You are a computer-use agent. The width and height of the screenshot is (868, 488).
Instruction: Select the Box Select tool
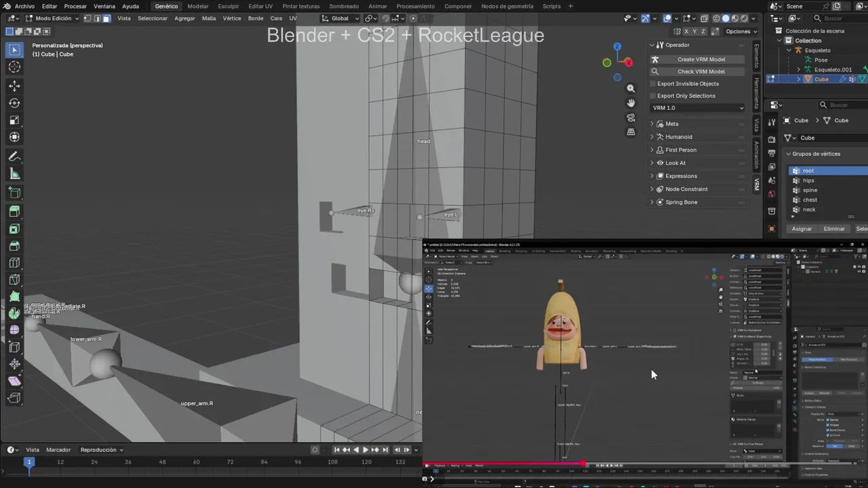click(x=14, y=49)
